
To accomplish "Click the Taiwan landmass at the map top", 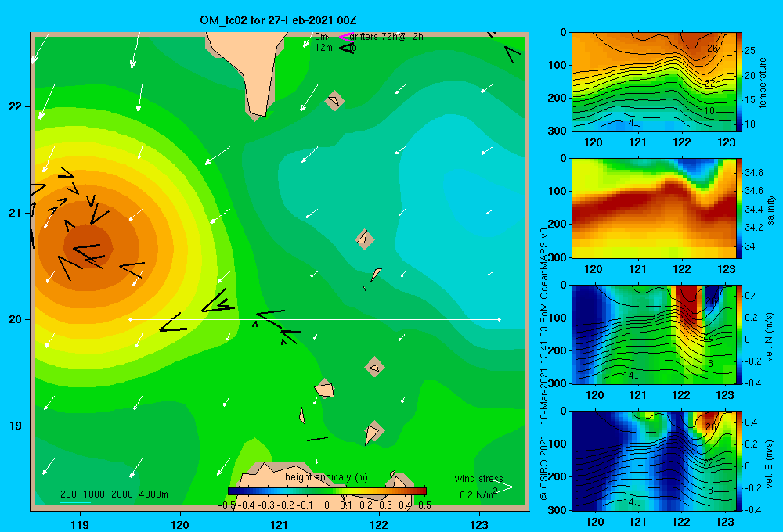I will click(x=252, y=65).
